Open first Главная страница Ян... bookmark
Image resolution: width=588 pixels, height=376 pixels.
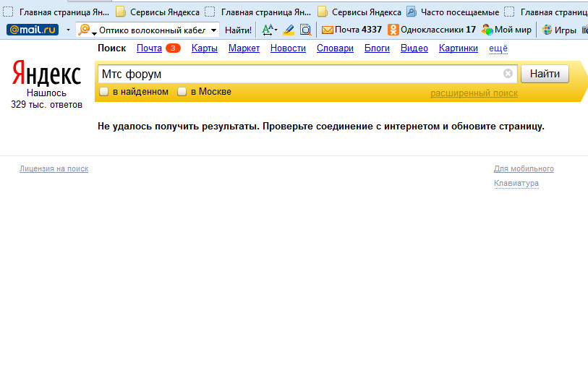click(56, 12)
